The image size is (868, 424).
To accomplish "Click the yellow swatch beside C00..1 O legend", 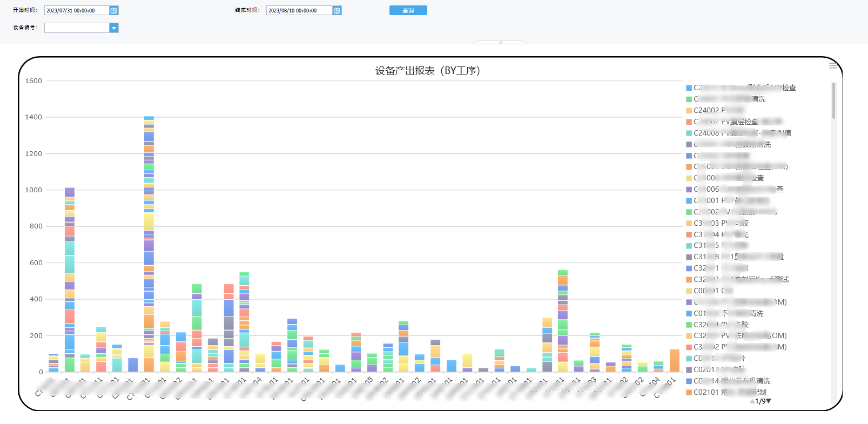I will pyautogui.click(x=689, y=291).
